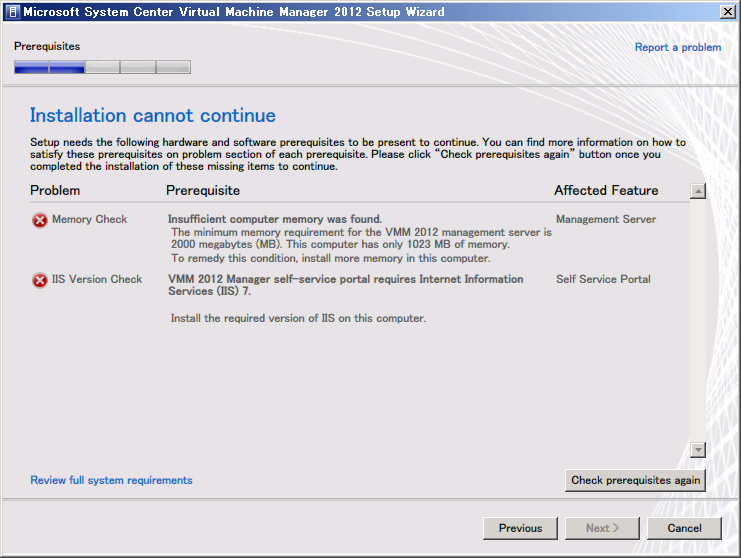Click the scrollbar up arrow
741x558 pixels.
[698, 191]
